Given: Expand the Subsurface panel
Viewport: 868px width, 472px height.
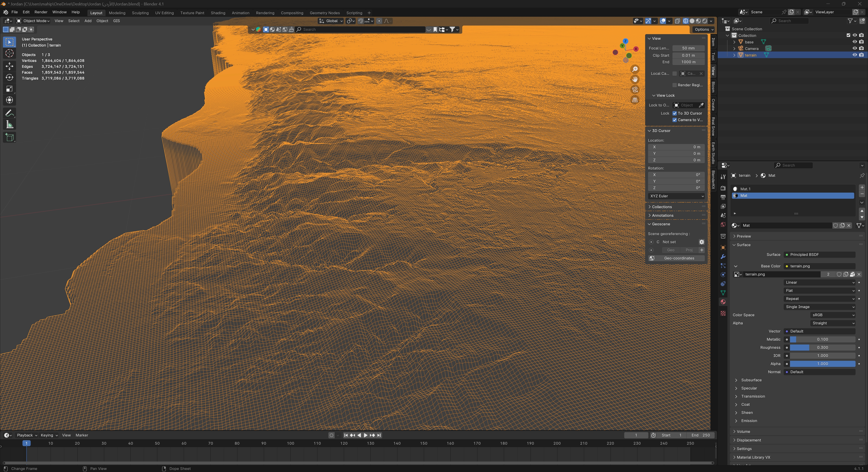Looking at the screenshot, I should [751, 380].
